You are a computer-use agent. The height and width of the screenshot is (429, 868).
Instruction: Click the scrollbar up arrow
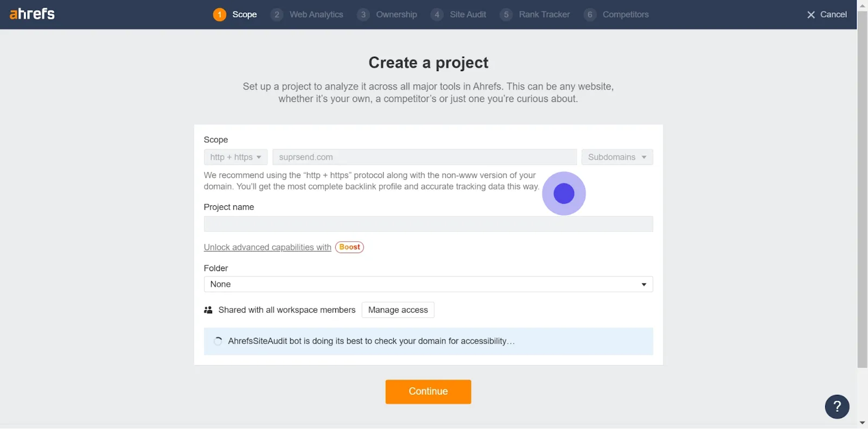click(x=863, y=5)
